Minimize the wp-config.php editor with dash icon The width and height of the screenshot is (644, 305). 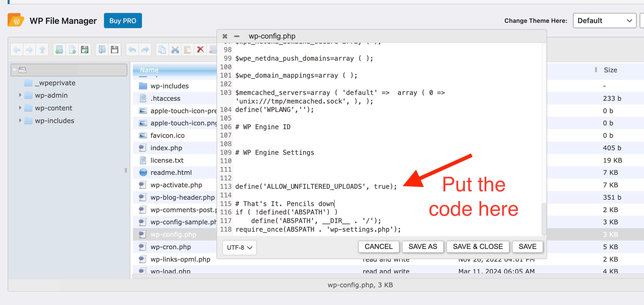(x=237, y=36)
